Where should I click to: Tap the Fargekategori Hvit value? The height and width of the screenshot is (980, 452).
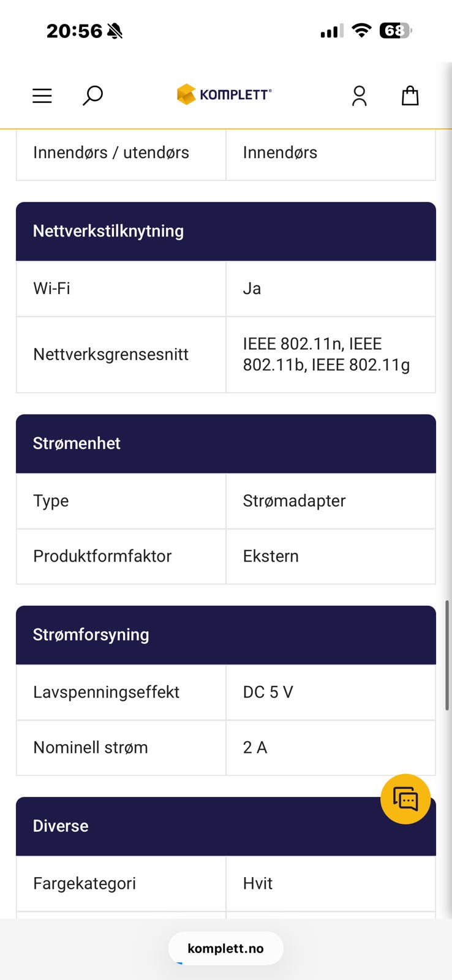(x=258, y=883)
